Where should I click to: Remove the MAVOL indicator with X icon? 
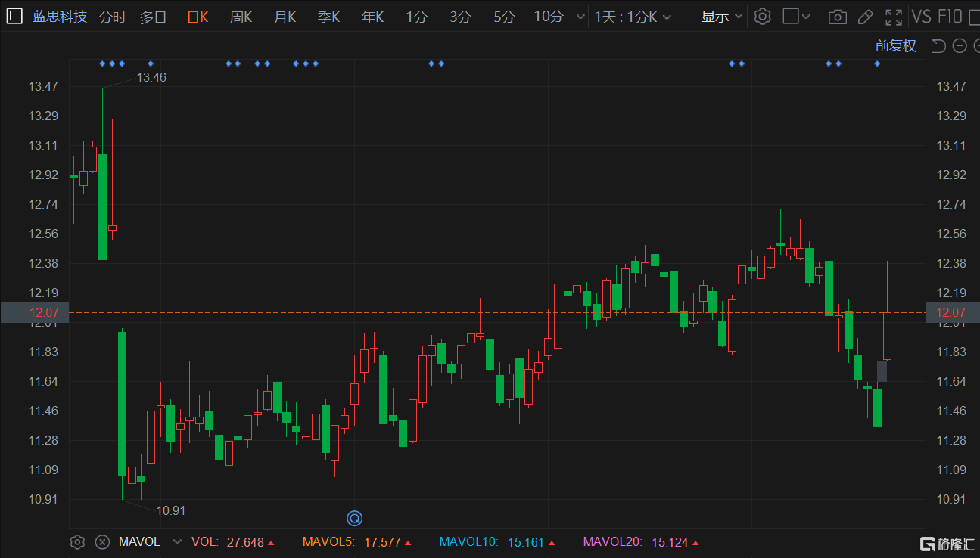click(102, 542)
